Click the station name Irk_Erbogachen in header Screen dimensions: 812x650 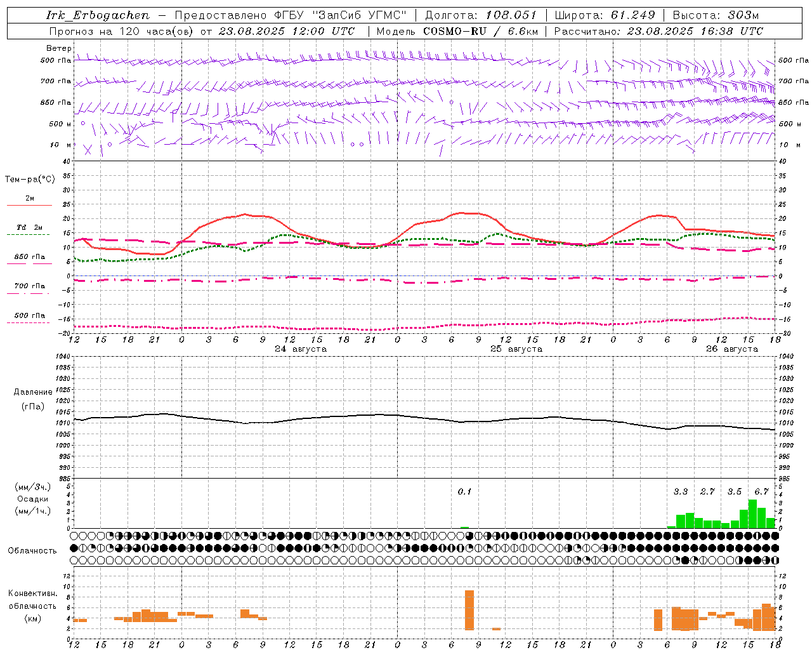(98, 15)
